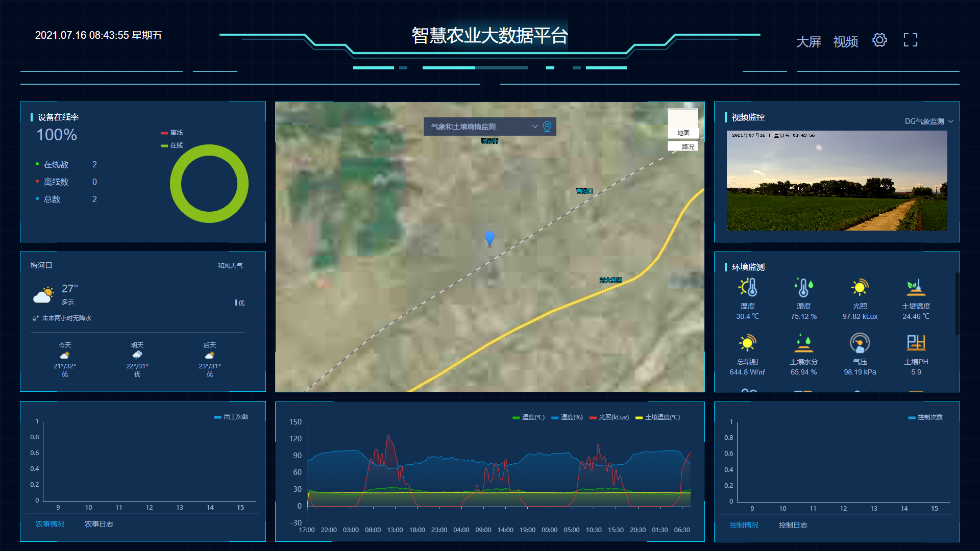Image resolution: width=980 pixels, height=551 pixels.
Task: Click the 视频 link in the header
Action: pos(845,42)
